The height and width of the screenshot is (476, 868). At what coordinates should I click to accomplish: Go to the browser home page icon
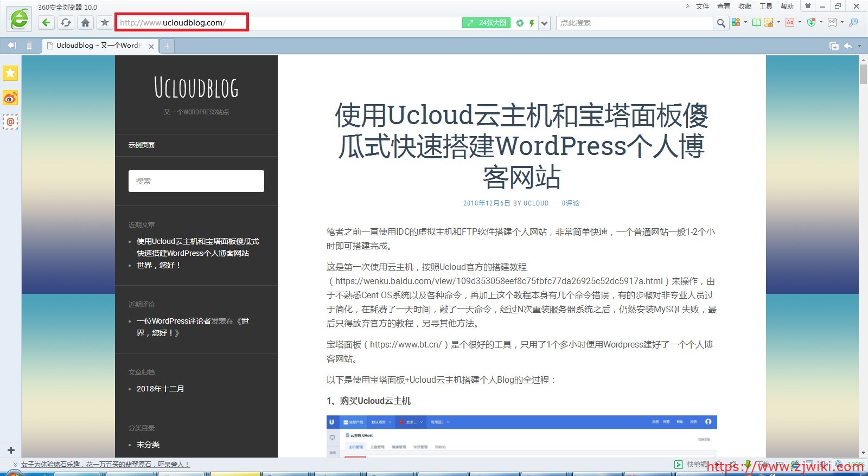click(x=85, y=23)
